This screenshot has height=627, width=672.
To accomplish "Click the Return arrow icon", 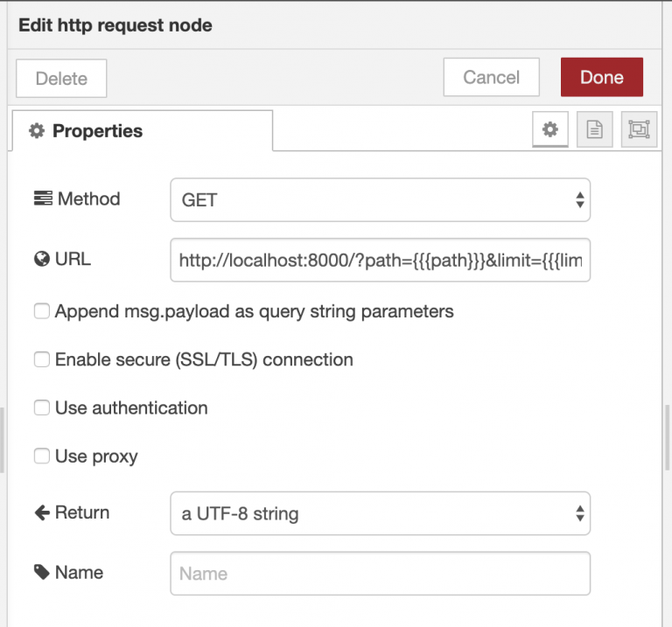I will pyautogui.click(x=41, y=513).
